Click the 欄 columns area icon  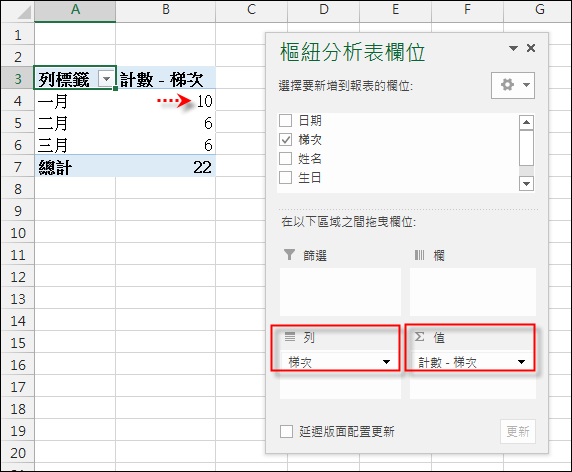pos(420,255)
